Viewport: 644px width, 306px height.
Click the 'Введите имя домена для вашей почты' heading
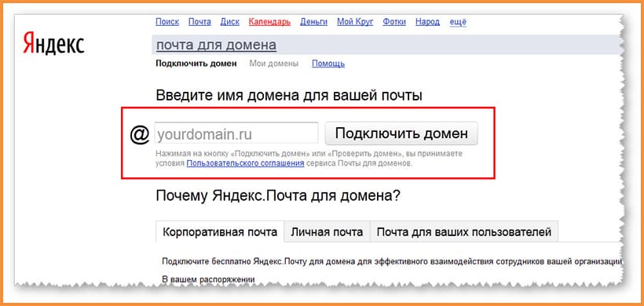click(x=289, y=96)
